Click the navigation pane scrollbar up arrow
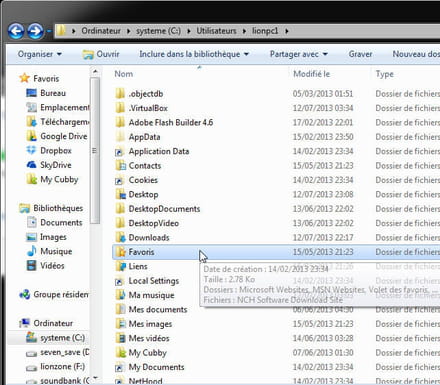 click(x=95, y=71)
